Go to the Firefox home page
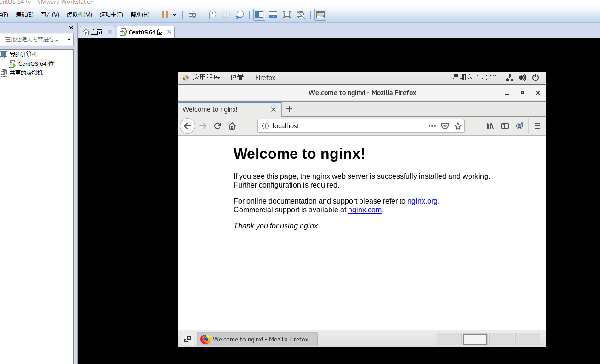This screenshot has height=364, width=600. click(232, 126)
